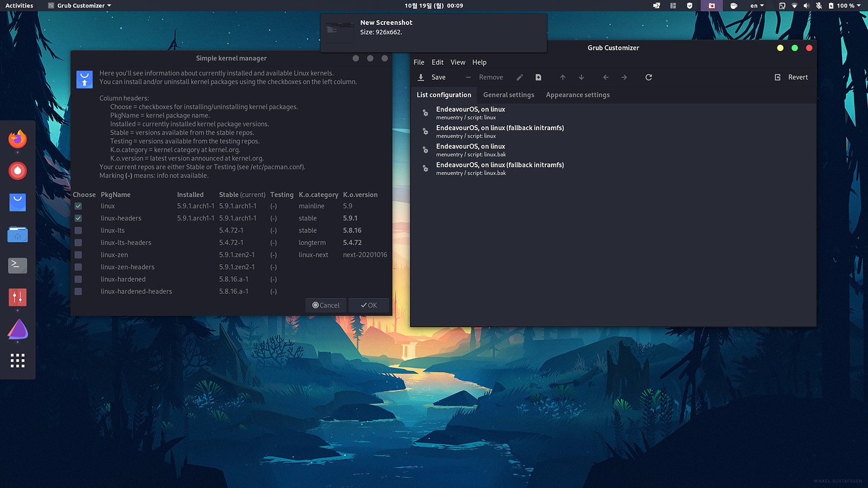
Task: Click the move up arrow icon
Action: coord(563,77)
